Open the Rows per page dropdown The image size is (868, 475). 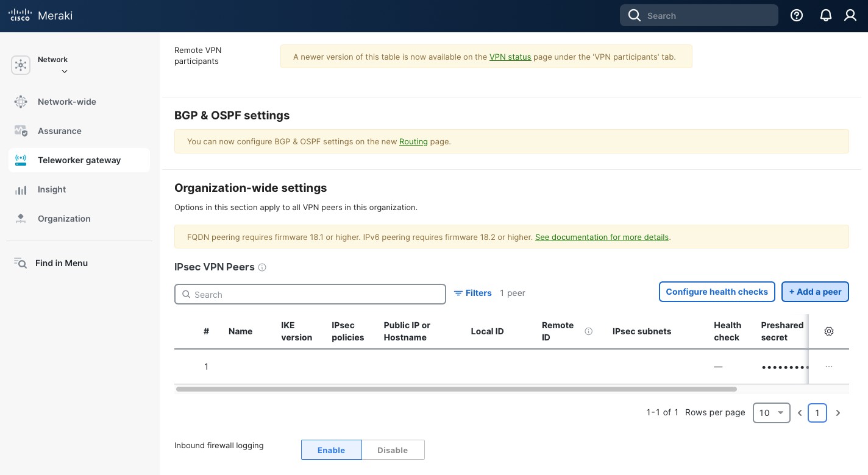[x=771, y=412]
